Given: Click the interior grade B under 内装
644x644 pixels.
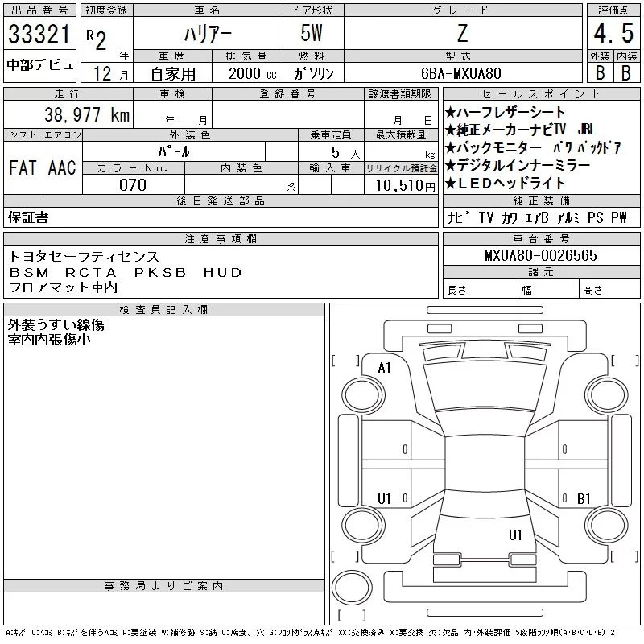Looking at the screenshot, I should pos(626,72).
